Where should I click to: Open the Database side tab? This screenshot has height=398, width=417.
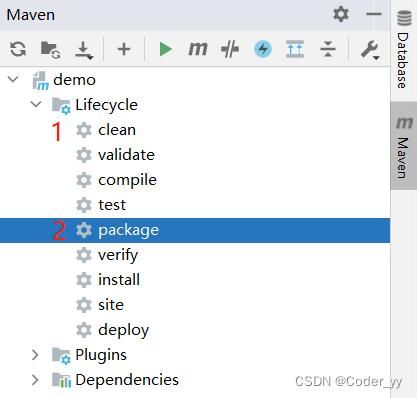pos(404,50)
